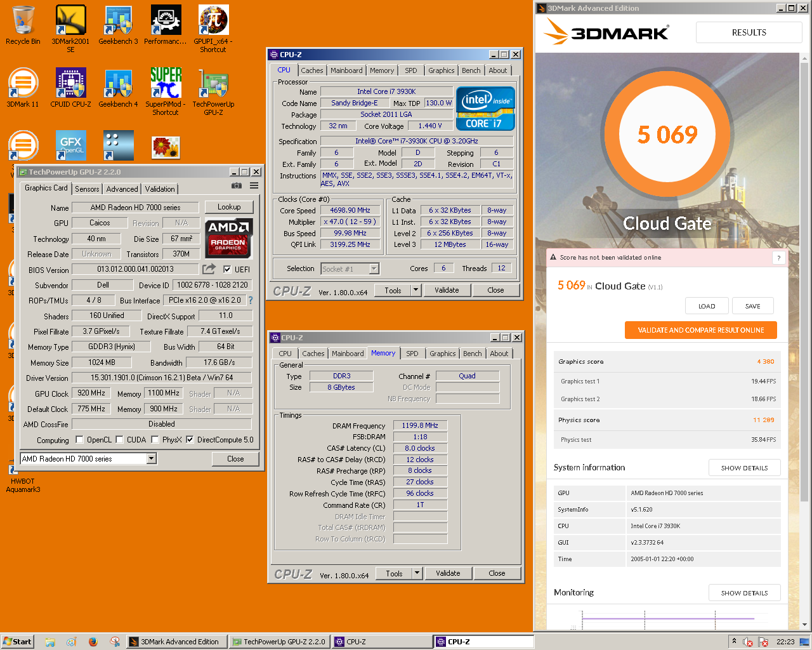Click SAVE button in 3DMark
This screenshot has height=650, width=812.
(x=753, y=306)
